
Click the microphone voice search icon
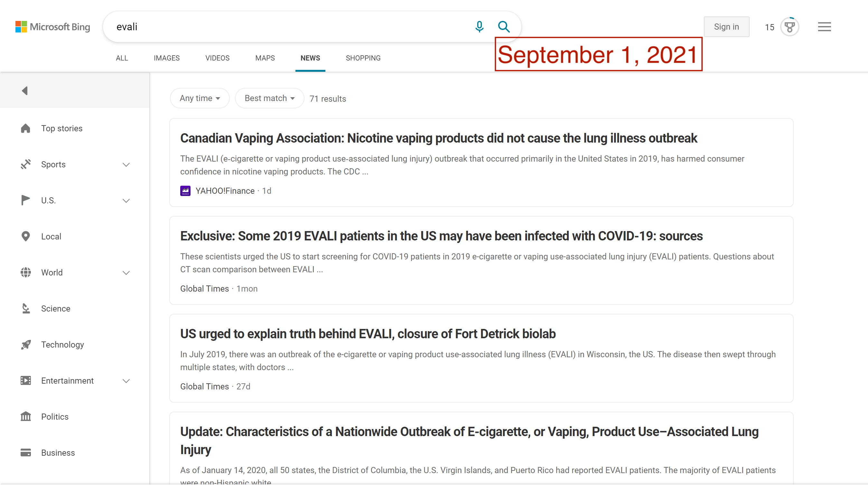(479, 27)
